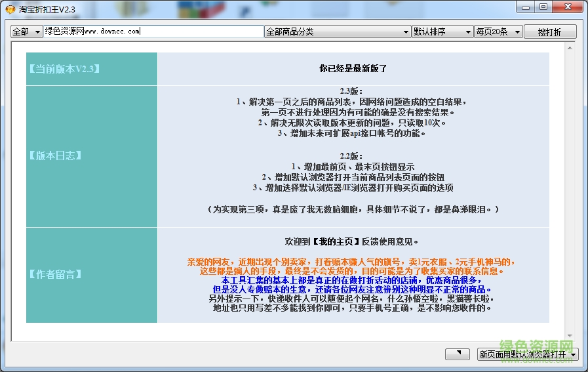Click the blue line starting 本工具汇集的
This screenshot has width=588, height=372.
(x=351, y=280)
